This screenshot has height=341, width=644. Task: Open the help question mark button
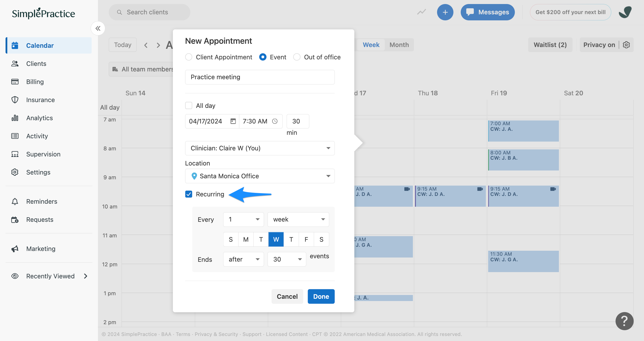[624, 321]
